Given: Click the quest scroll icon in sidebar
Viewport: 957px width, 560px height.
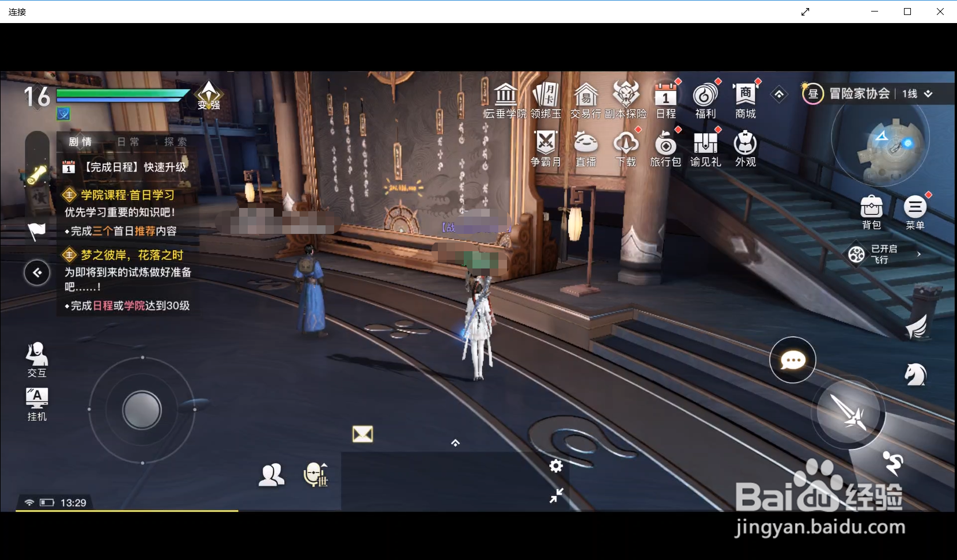Looking at the screenshot, I should point(37,175).
